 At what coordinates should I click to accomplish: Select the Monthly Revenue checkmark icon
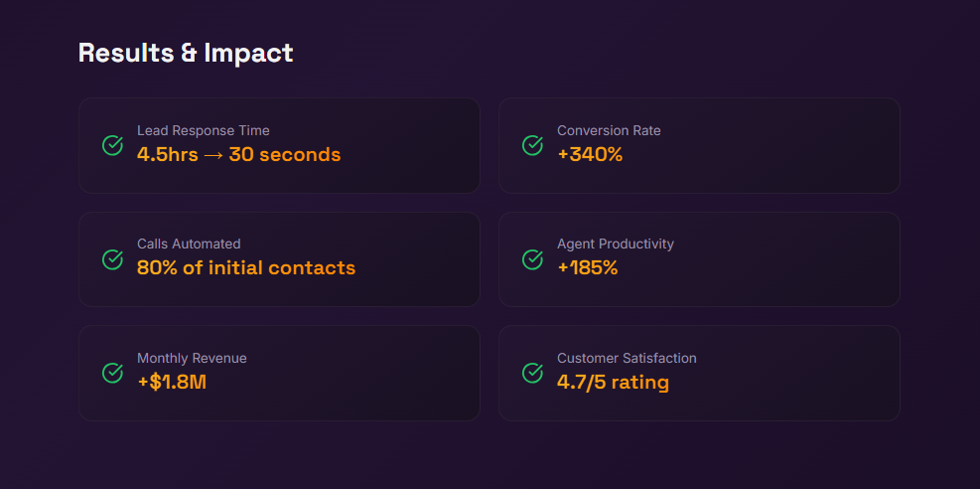(x=113, y=373)
